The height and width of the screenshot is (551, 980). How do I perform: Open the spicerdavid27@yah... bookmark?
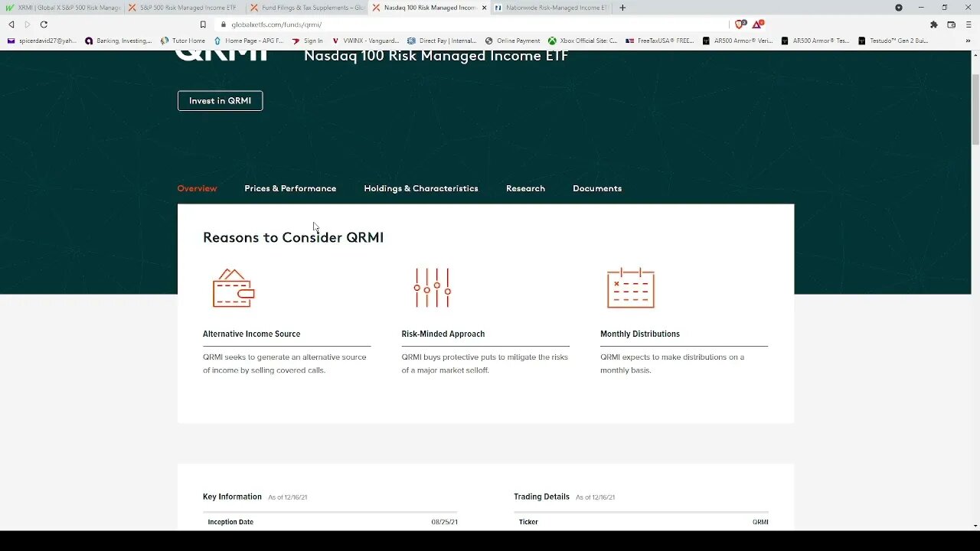pyautogui.click(x=42, y=41)
